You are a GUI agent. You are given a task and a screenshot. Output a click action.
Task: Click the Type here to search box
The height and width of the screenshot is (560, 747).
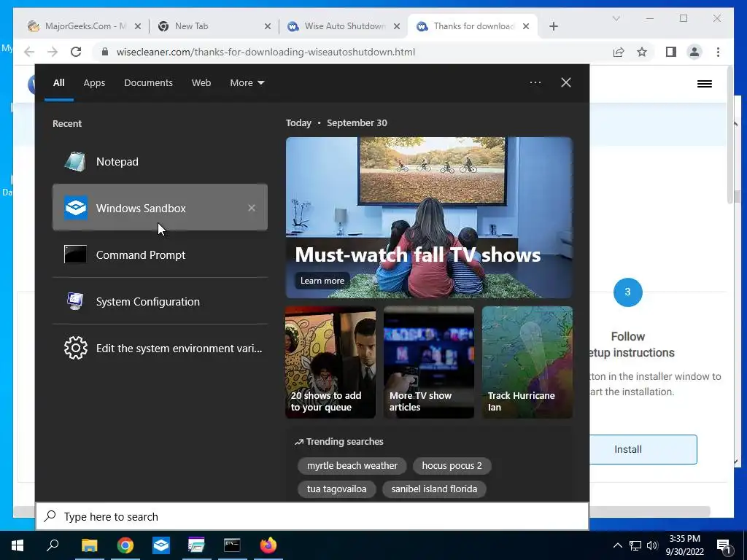point(312,517)
